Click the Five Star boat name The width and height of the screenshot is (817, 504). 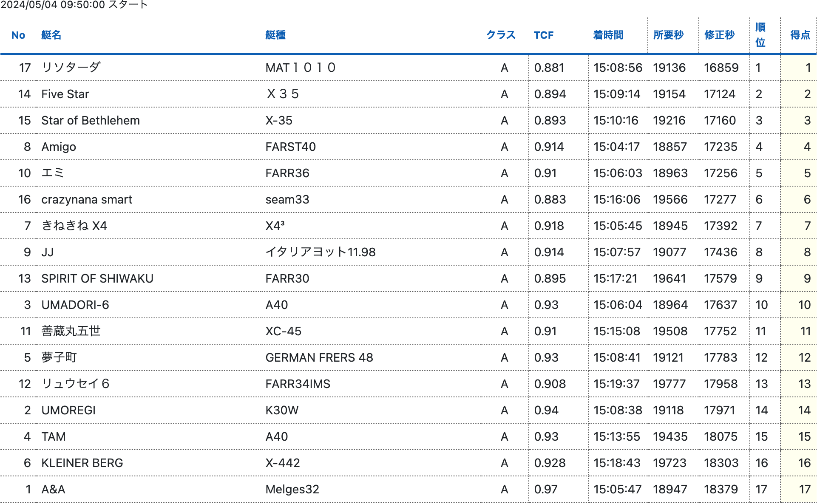click(65, 94)
